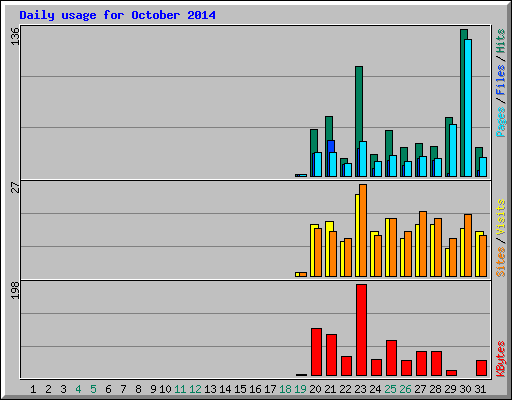
Task: Select the red KBytes bar for day 31
Action: click(481, 368)
